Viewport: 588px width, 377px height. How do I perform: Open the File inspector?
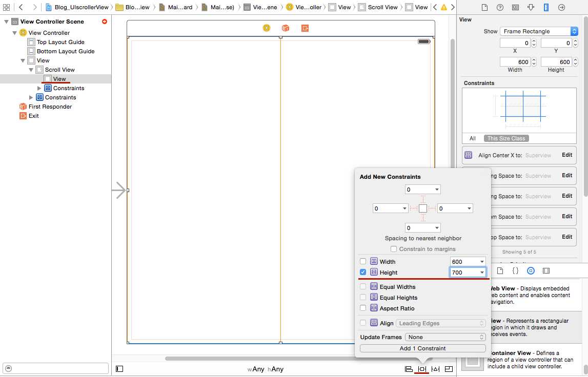click(484, 7)
